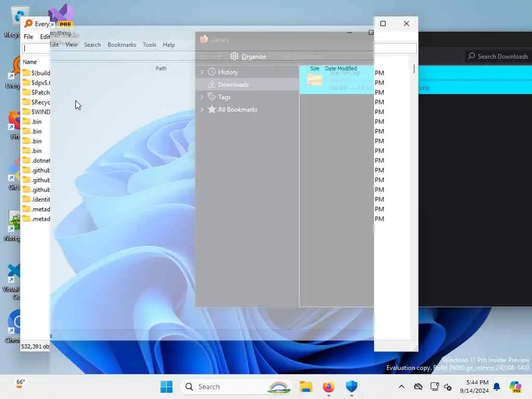Show hidden system tray icons chevron

point(402,387)
